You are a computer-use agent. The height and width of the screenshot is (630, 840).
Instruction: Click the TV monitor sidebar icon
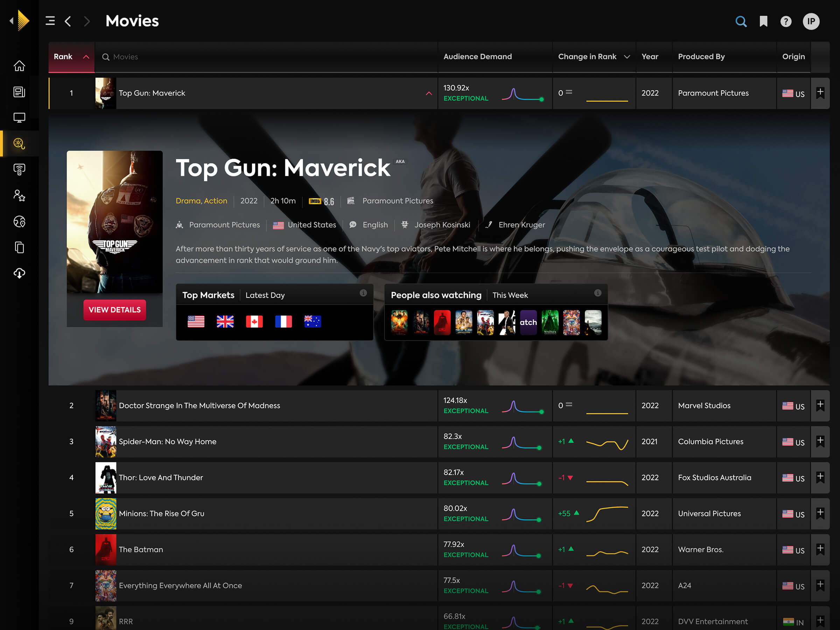coord(19,118)
